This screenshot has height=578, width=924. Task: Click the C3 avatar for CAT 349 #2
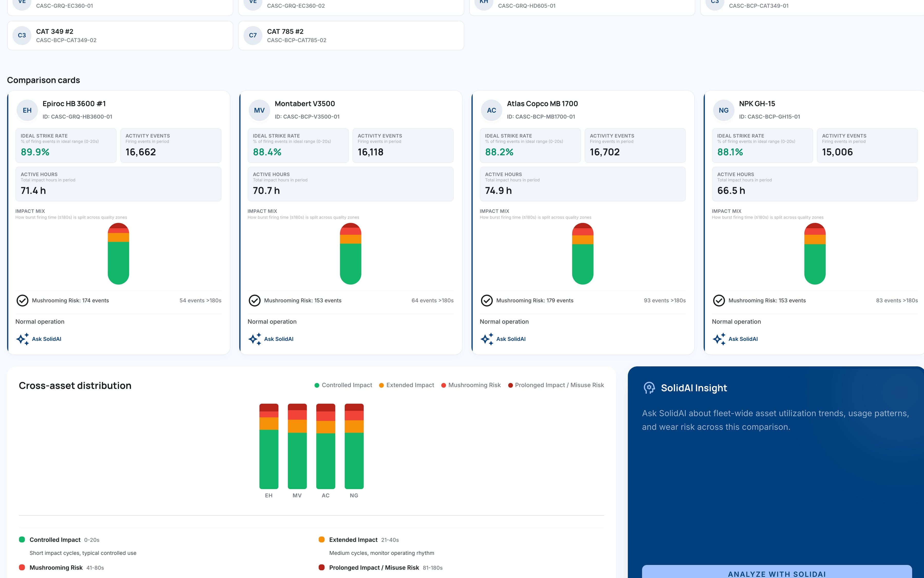22,35
